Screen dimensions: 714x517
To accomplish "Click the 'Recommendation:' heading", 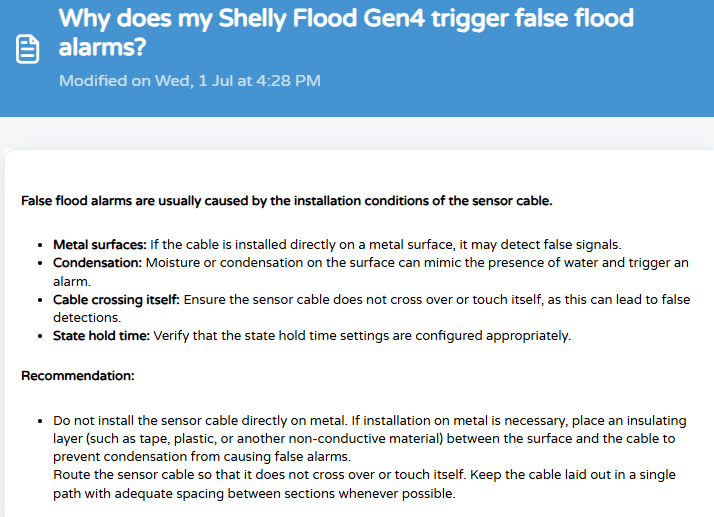I will [78, 376].
